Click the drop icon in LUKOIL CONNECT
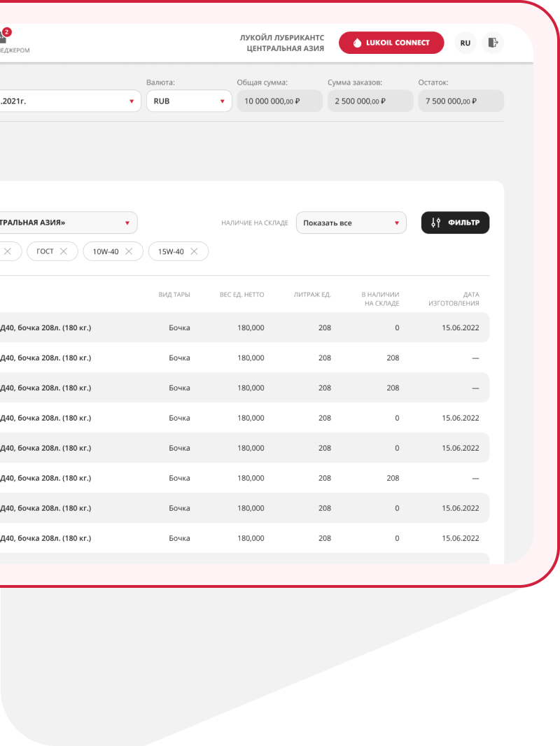 point(357,43)
